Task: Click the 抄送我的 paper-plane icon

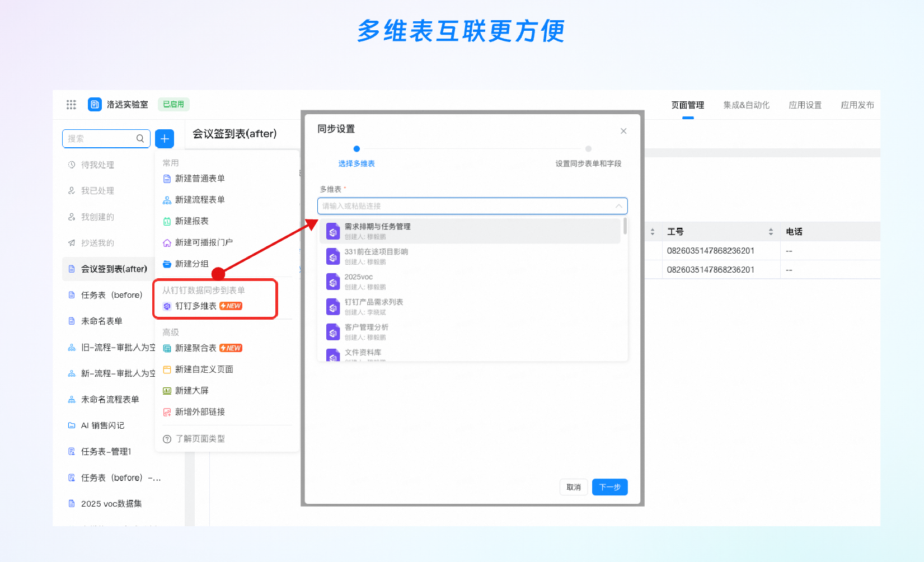Action: (x=72, y=243)
